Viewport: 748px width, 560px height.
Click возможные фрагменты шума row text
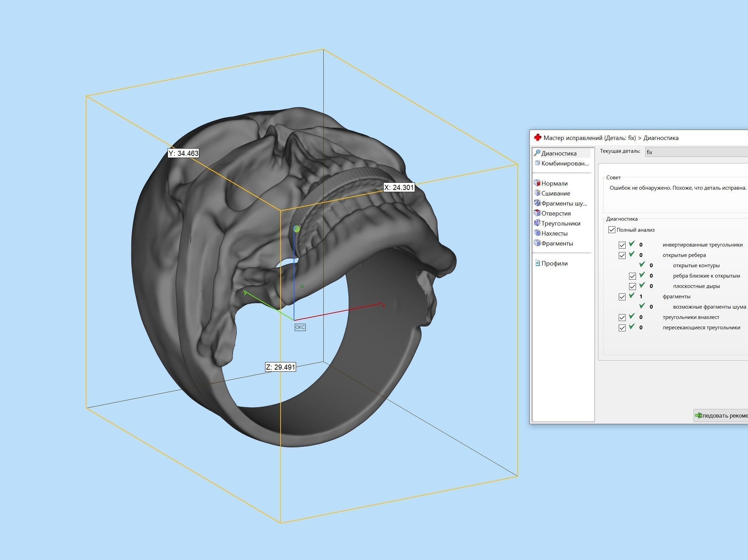(x=709, y=307)
